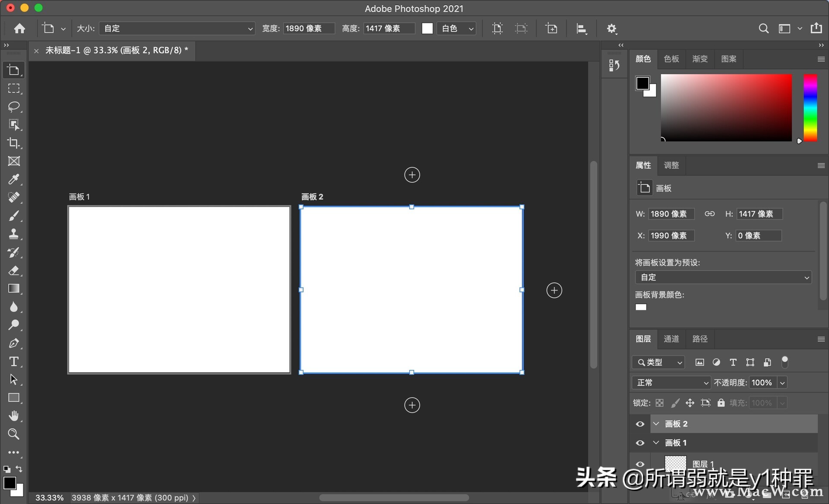829x504 pixels.
Task: Collapse the 画板 1 group
Action: pos(656,442)
